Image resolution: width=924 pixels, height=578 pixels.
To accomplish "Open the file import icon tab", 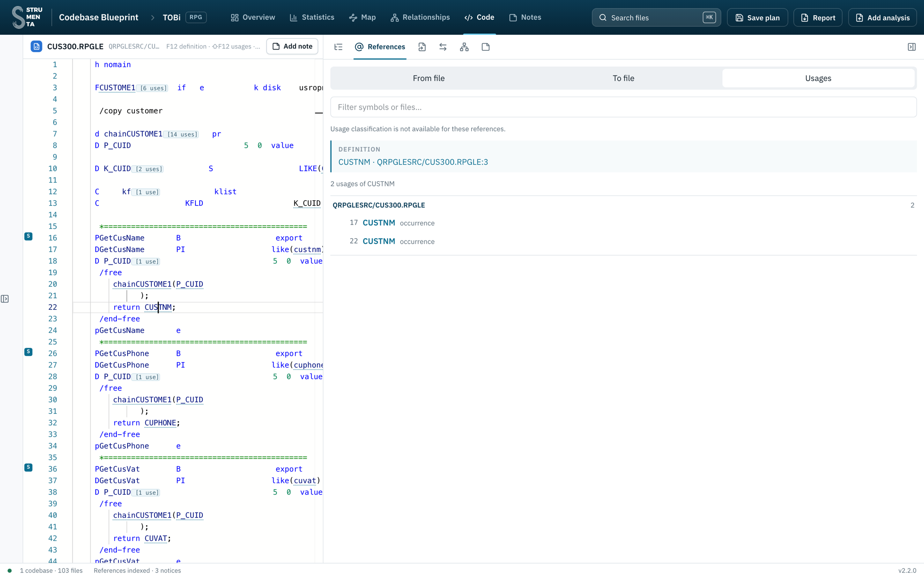I will pos(422,47).
